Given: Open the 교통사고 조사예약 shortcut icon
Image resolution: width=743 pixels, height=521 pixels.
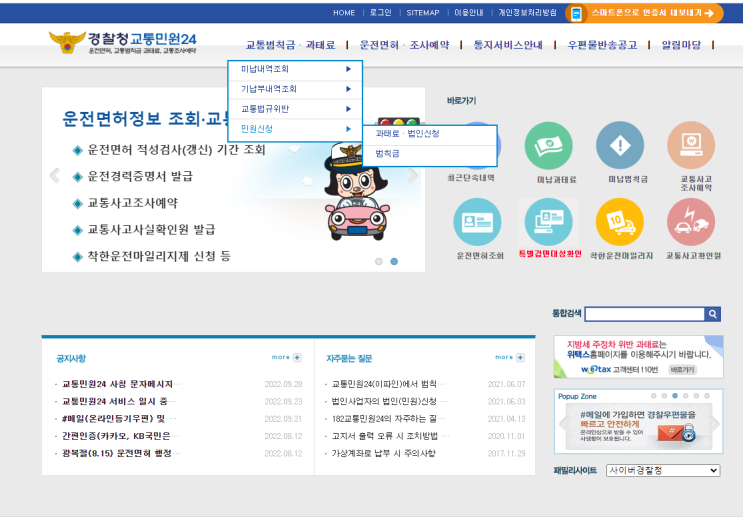Looking at the screenshot, I should (x=691, y=145).
